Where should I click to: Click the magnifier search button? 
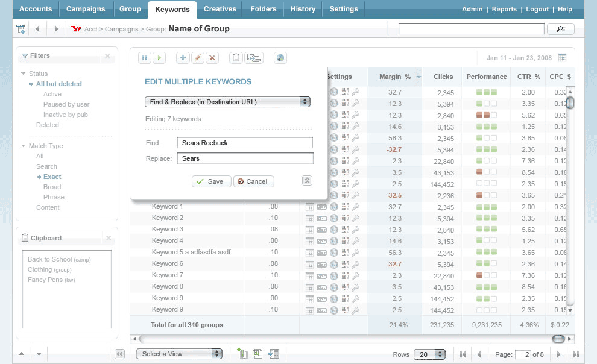[560, 29]
